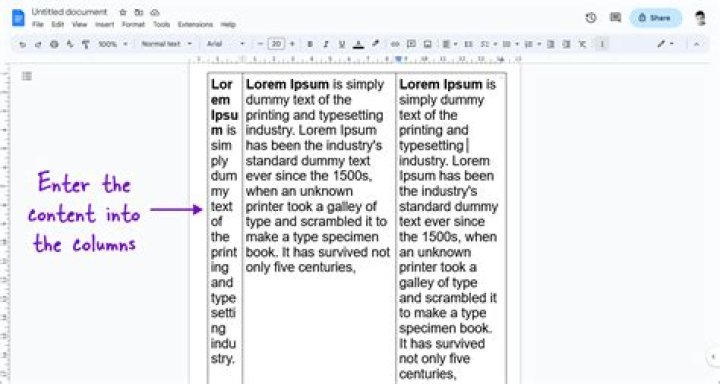The height and width of the screenshot is (384, 720).
Task: Open the Insert menu
Action: coord(105,24)
